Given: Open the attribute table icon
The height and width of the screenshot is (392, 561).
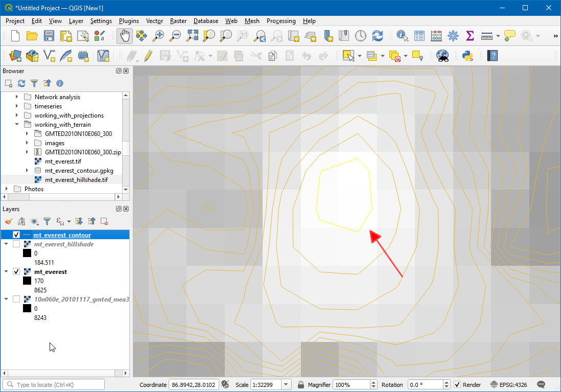Looking at the screenshot, I should (x=419, y=36).
